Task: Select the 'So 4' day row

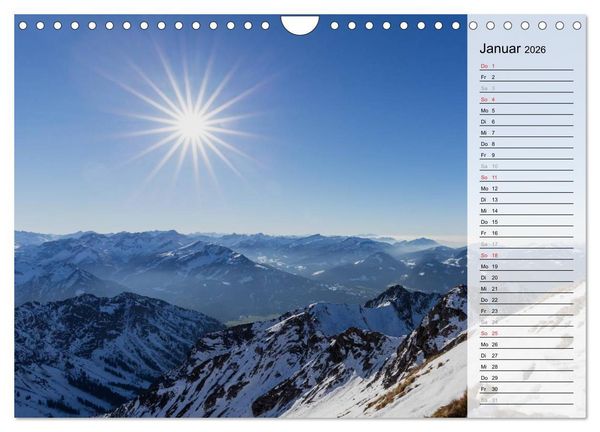Action: (x=527, y=99)
